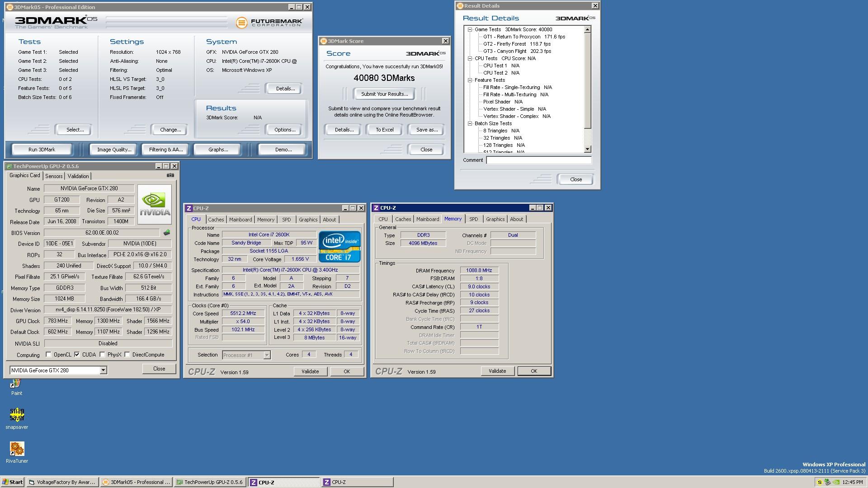The width and height of the screenshot is (868, 488).
Task: Collapse the Feature Tests tree node
Action: click(470, 80)
